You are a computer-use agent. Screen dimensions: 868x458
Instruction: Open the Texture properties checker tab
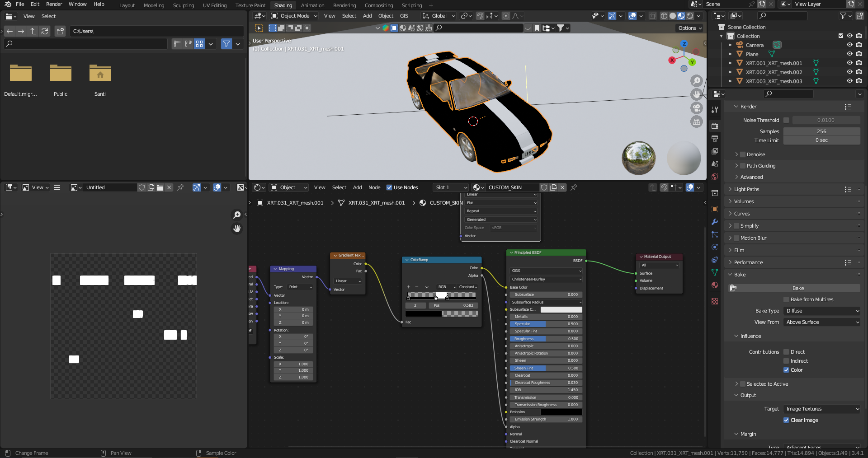[715, 301]
